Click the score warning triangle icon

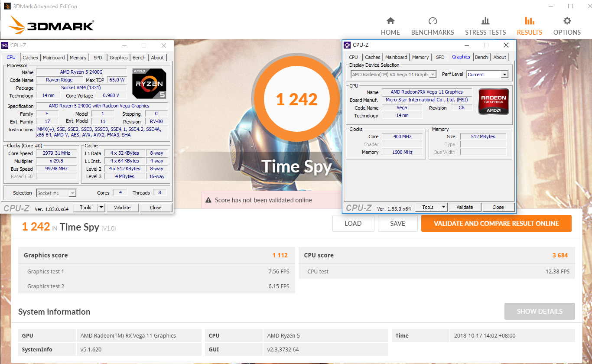208,200
